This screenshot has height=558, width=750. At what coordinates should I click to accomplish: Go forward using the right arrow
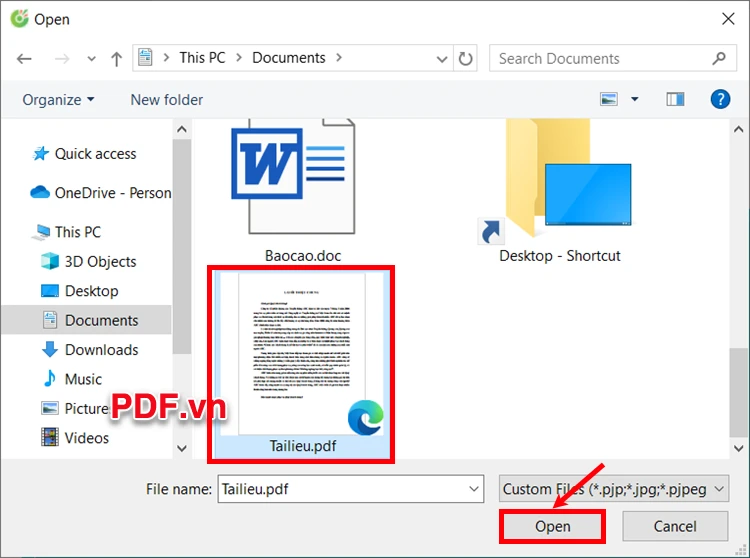click(x=62, y=59)
